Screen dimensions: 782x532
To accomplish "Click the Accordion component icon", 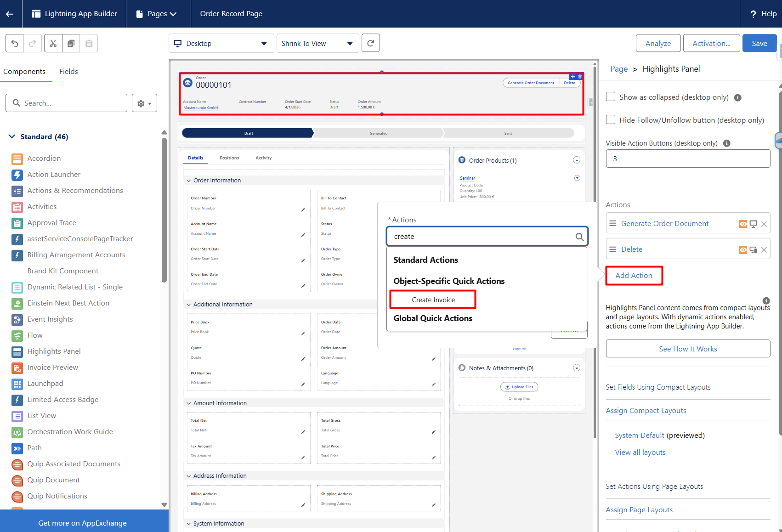I will point(17,159).
